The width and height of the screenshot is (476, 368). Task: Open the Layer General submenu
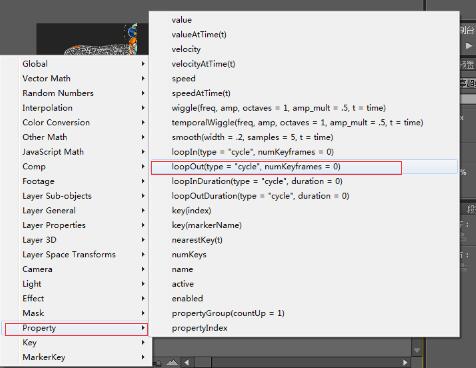[x=76, y=210]
